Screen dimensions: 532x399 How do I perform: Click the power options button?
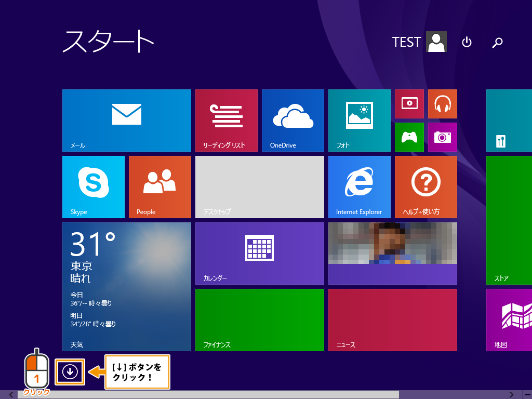467,42
